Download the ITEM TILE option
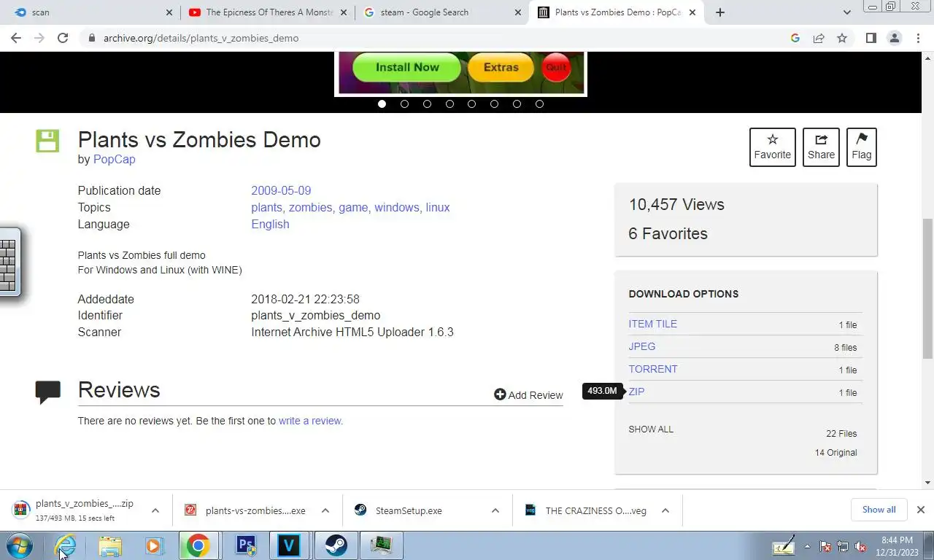This screenshot has width=934, height=560. pyautogui.click(x=652, y=324)
